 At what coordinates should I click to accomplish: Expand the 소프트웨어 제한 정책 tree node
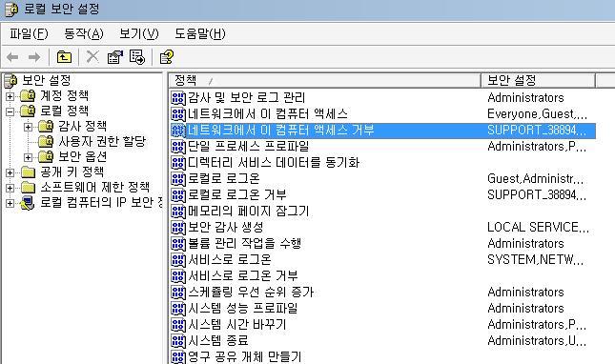[10, 188]
